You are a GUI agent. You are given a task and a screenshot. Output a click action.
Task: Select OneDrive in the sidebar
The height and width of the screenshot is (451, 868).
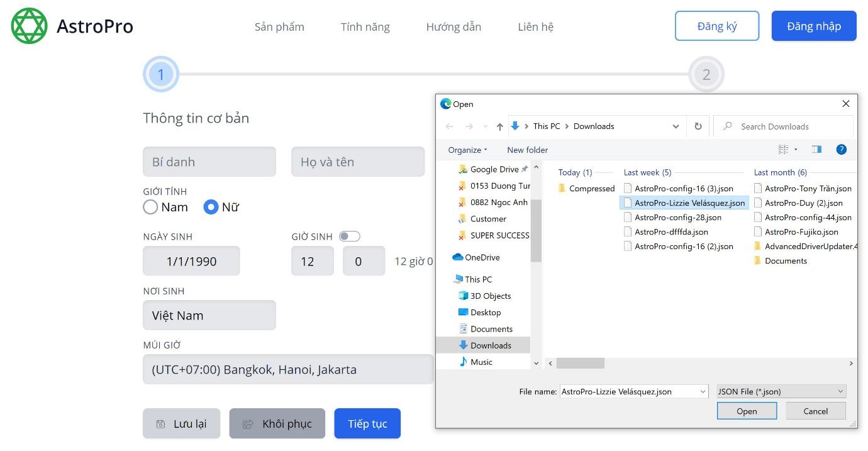click(482, 257)
